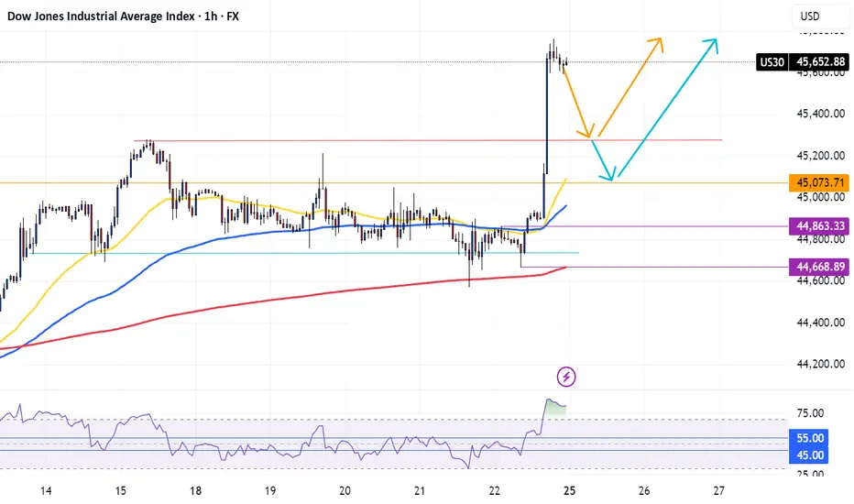Select the purple 44,863.33 price label

(x=818, y=225)
